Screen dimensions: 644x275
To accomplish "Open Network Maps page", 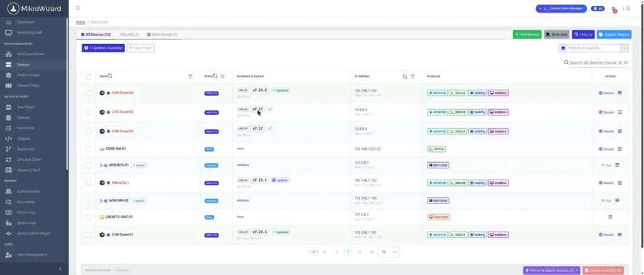I will click(x=28, y=85).
